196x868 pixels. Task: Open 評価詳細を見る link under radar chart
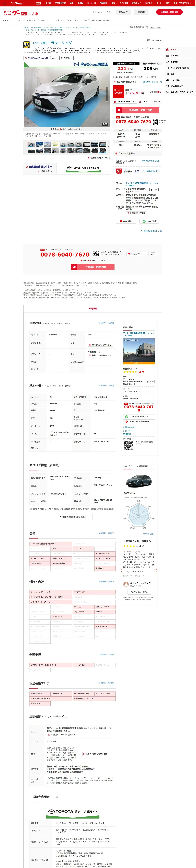tap(148, 534)
